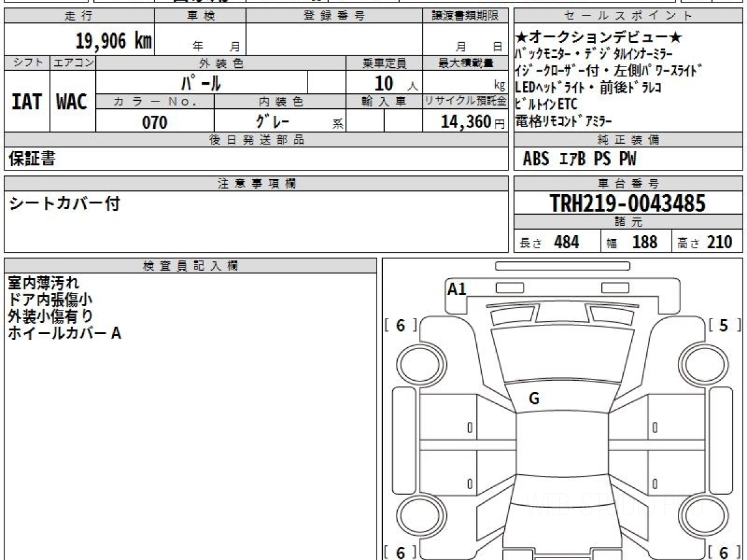The height and width of the screenshot is (560, 747).
Task: Click the A1 damage marker on front bumper
Action: coord(457,289)
